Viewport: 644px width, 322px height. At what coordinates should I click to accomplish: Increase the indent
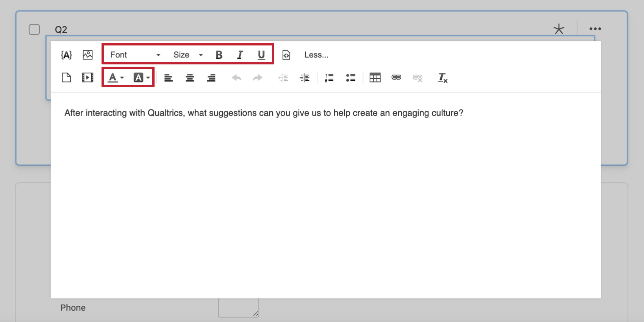point(305,78)
